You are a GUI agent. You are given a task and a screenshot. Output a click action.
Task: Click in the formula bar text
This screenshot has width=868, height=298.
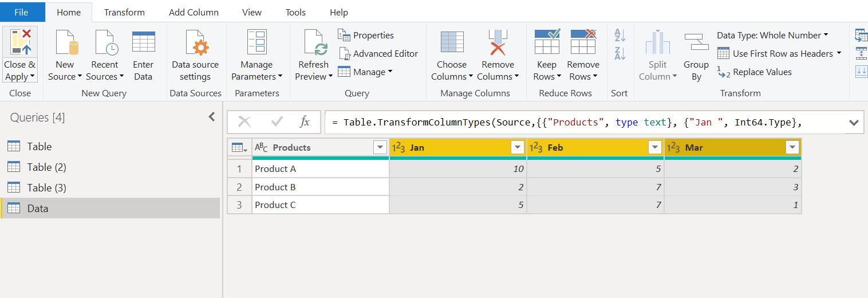click(584, 122)
